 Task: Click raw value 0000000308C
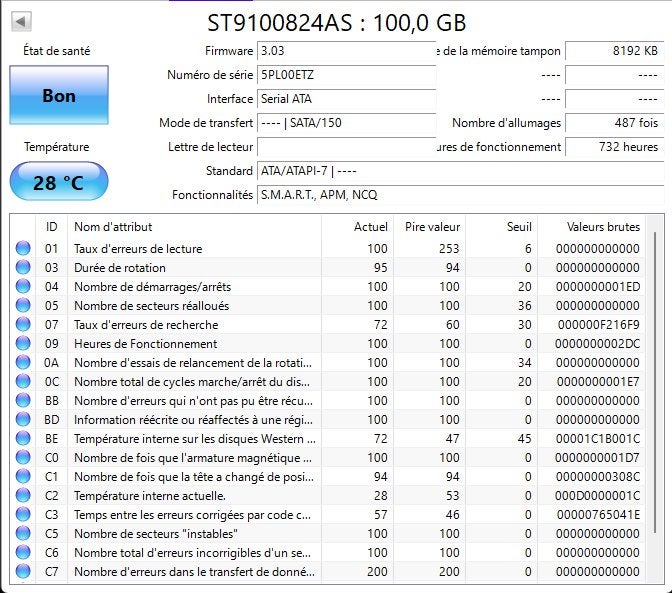(x=598, y=477)
